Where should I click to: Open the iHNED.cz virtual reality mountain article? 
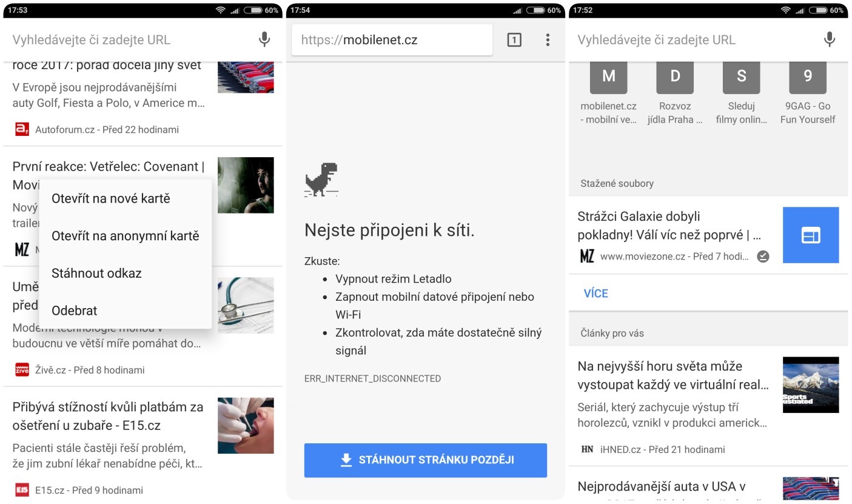pos(708,406)
